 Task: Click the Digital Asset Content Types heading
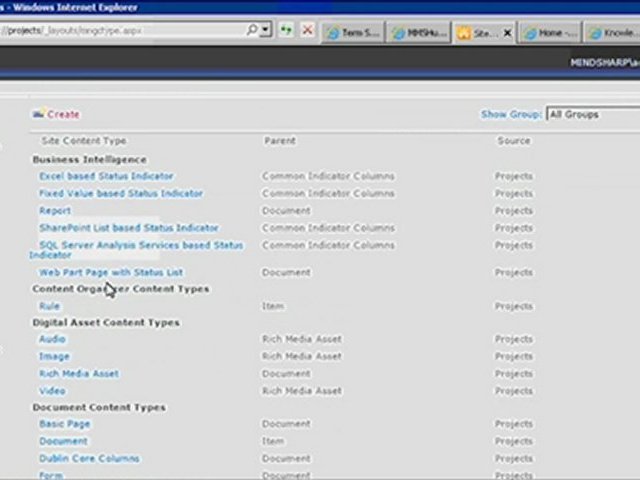pyautogui.click(x=106, y=322)
